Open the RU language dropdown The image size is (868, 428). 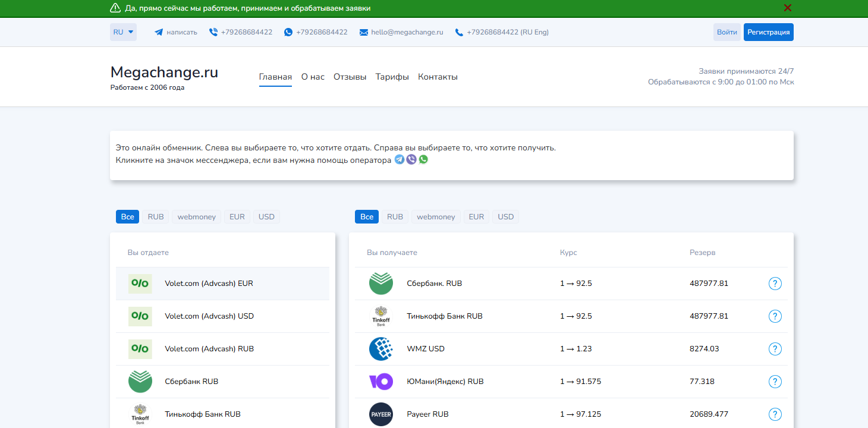[x=123, y=32]
